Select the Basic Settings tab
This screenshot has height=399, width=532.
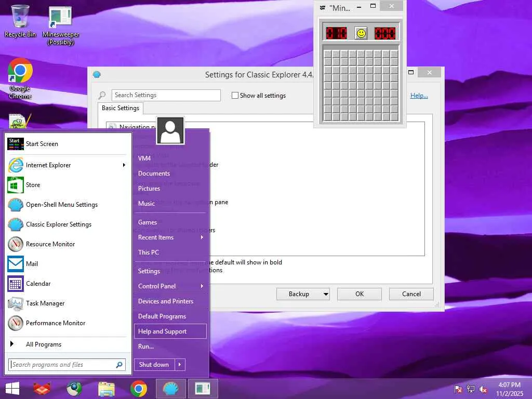121,108
